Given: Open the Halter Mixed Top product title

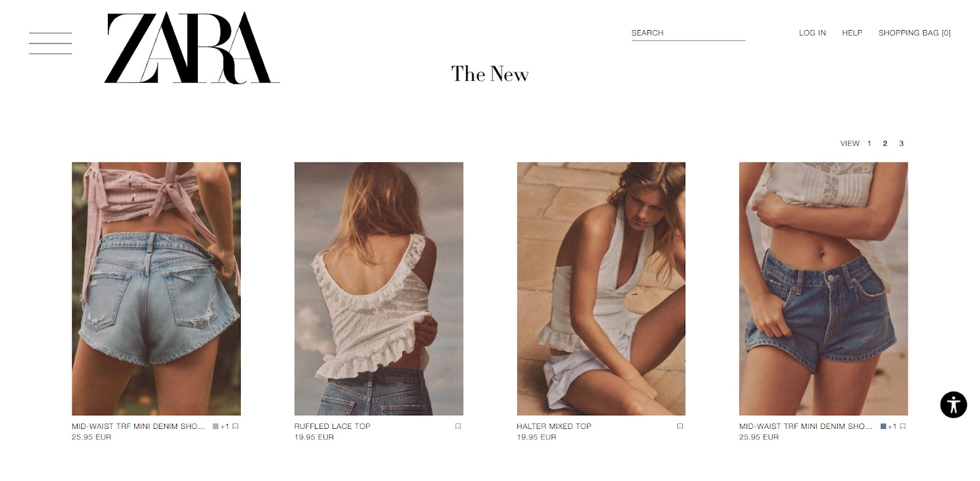Looking at the screenshot, I should point(554,426).
